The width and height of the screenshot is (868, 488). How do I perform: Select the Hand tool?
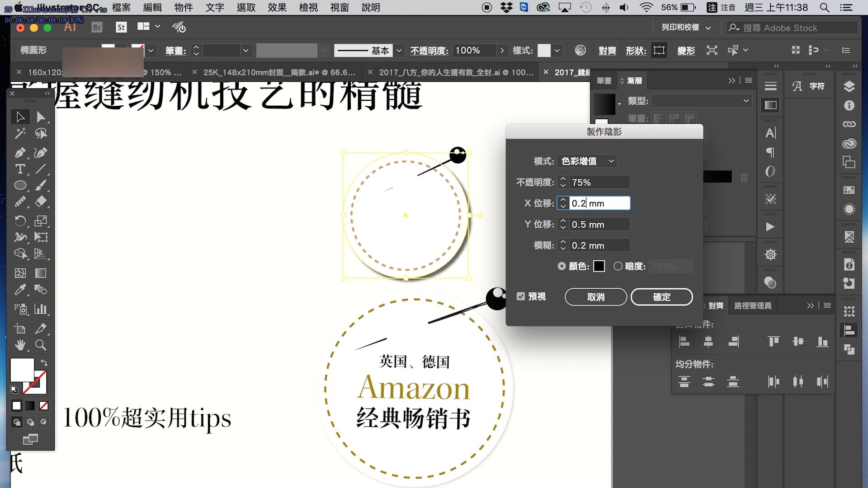(20, 345)
